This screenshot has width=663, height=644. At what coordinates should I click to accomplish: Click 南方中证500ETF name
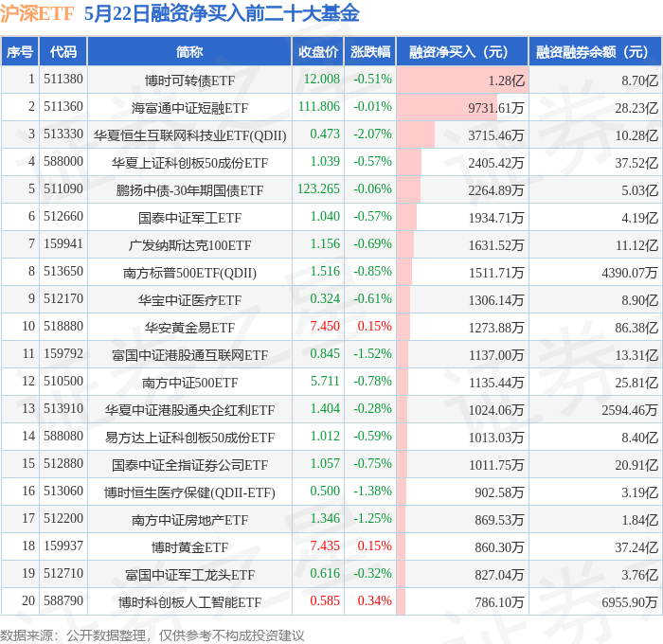(189, 383)
